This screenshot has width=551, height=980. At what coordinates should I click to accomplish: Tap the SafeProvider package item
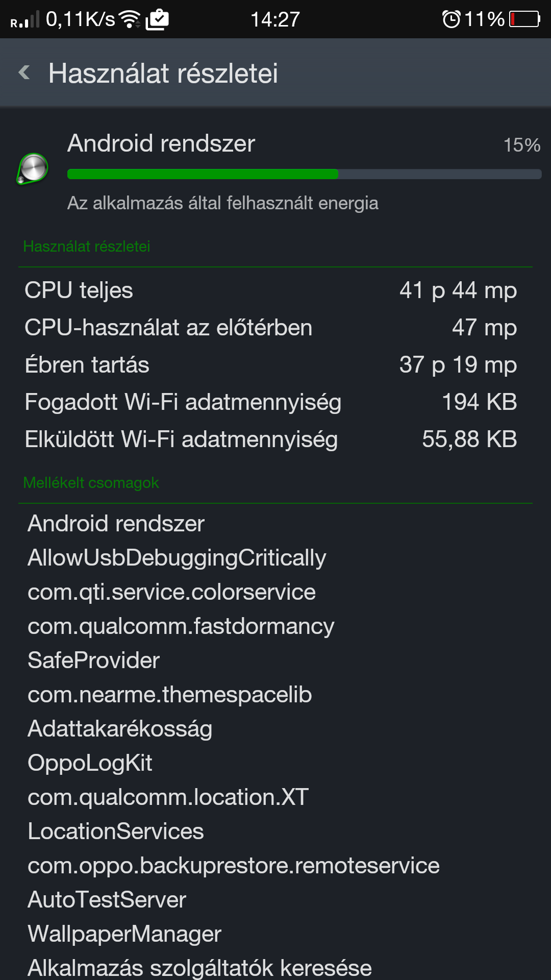(x=94, y=660)
